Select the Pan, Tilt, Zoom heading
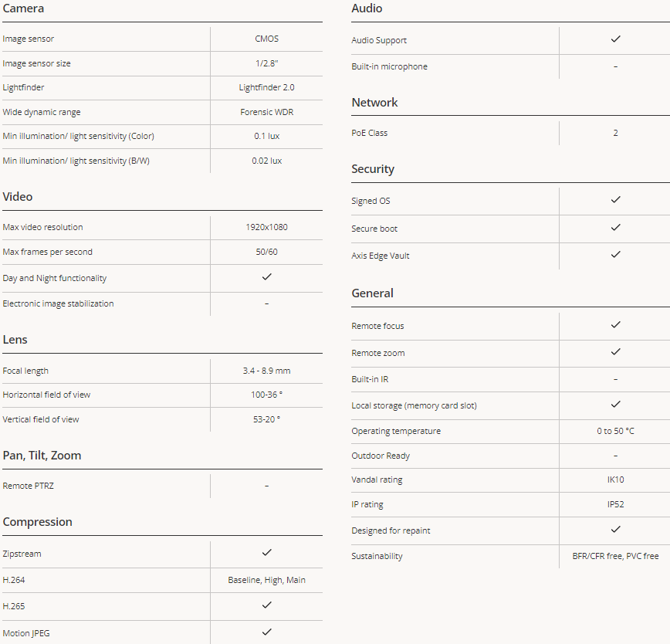This screenshot has width=670, height=644. click(x=42, y=456)
